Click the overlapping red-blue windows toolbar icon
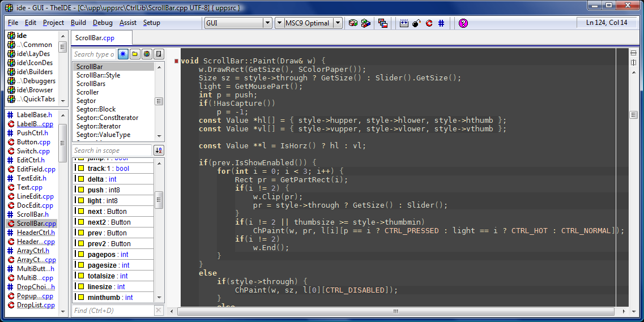This screenshot has height=322, width=644. click(383, 23)
